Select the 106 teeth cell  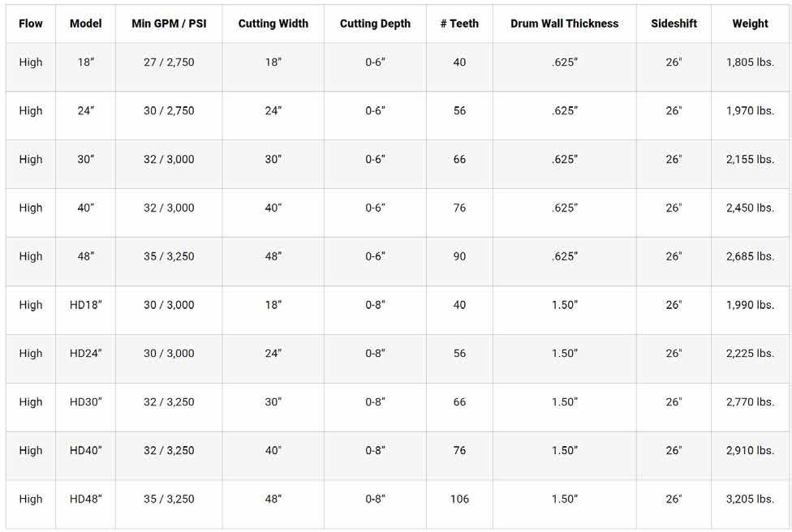(459, 499)
